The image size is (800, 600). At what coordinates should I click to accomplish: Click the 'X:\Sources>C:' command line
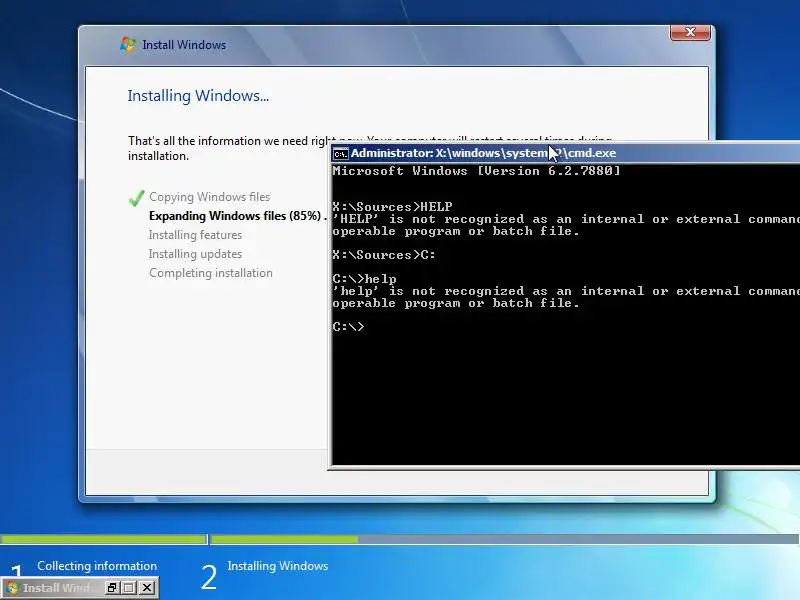coord(384,255)
